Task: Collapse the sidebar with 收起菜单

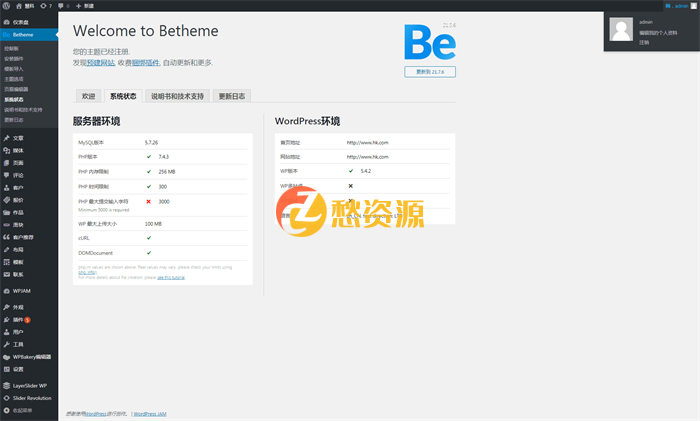Action: click(x=29, y=410)
